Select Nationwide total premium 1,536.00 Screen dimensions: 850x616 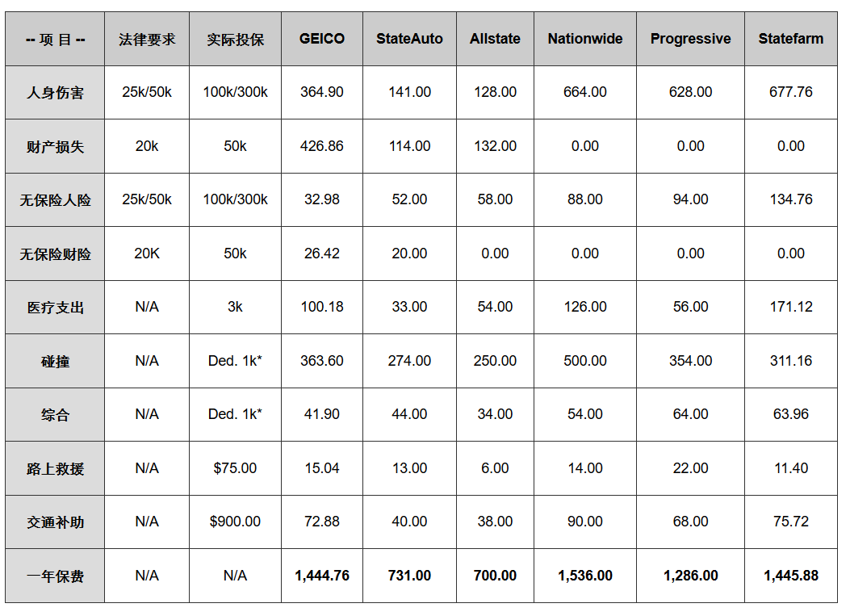coord(584,576)
